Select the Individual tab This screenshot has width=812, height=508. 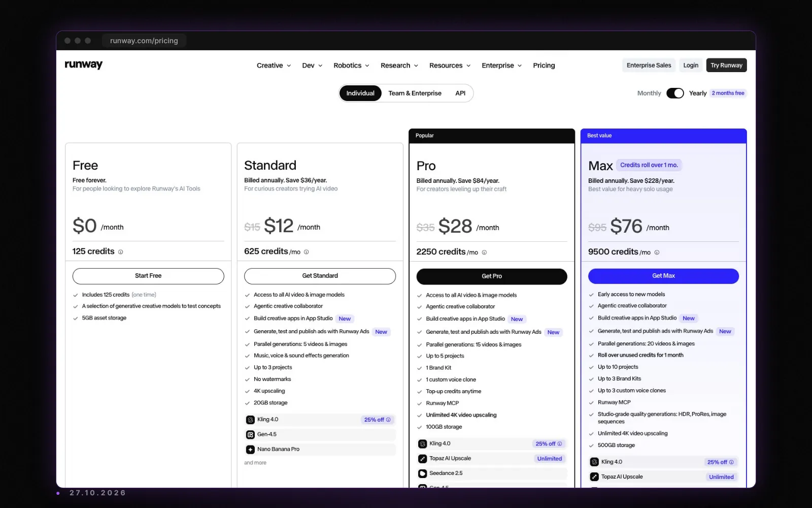click(x=360, y=93)
